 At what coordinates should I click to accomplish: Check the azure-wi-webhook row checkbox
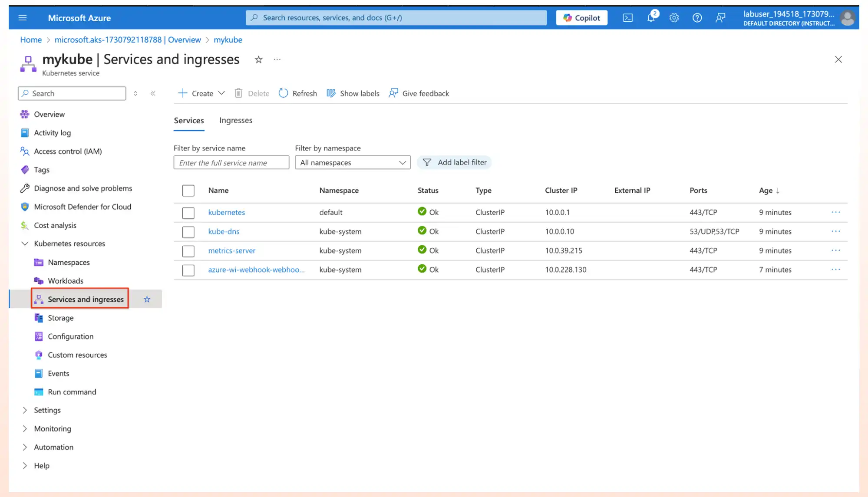click(x=188, y=270)
